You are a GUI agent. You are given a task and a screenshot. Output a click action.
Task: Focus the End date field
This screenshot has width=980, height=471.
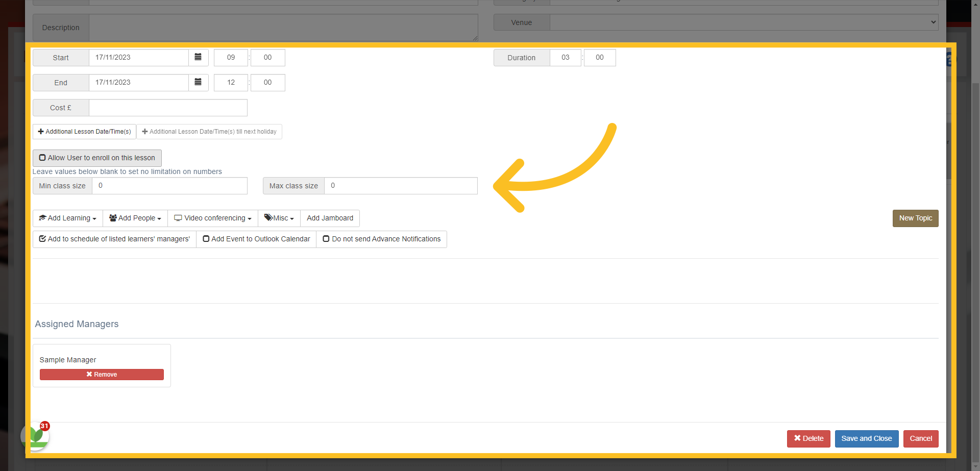(x=139, y=82)
